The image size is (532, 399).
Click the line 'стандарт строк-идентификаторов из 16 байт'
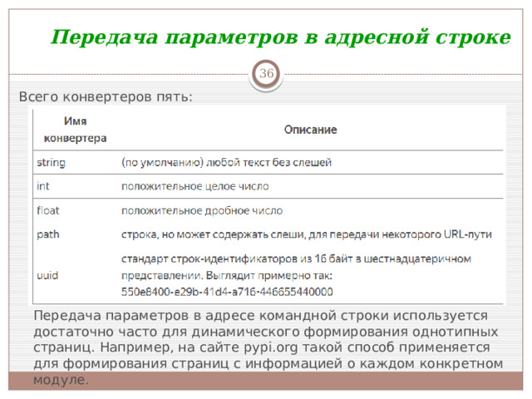click(x=296, y=259)
